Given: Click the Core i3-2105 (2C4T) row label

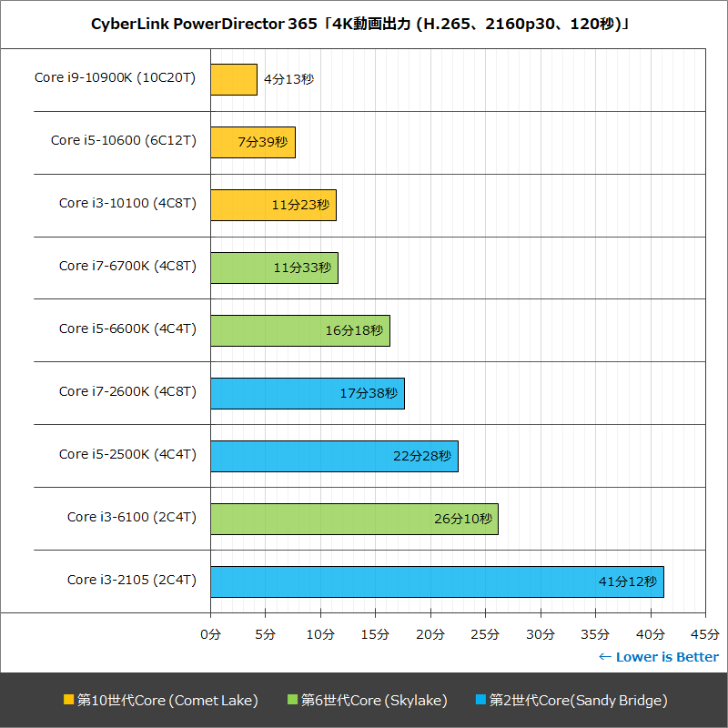Looking at the screenshot, I should (x=130, y=581).
